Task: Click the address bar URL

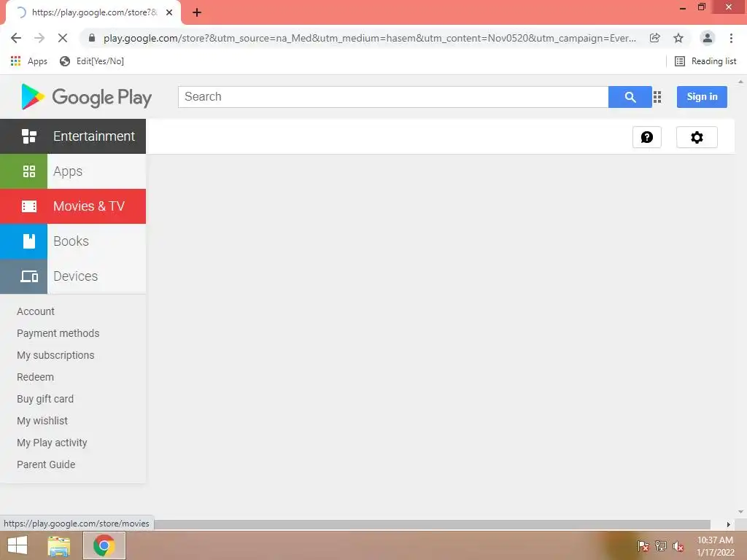Action: (370, 38)
